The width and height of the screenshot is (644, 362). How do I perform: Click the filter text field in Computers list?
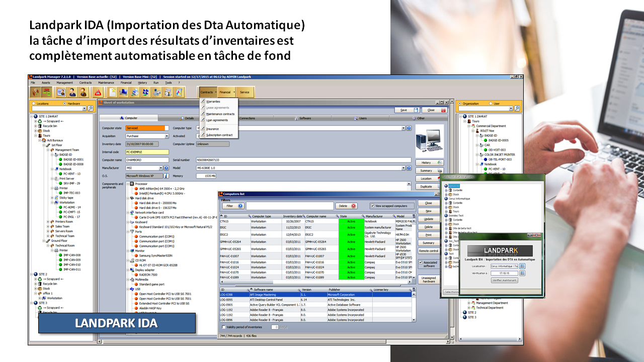pos(290,206)
